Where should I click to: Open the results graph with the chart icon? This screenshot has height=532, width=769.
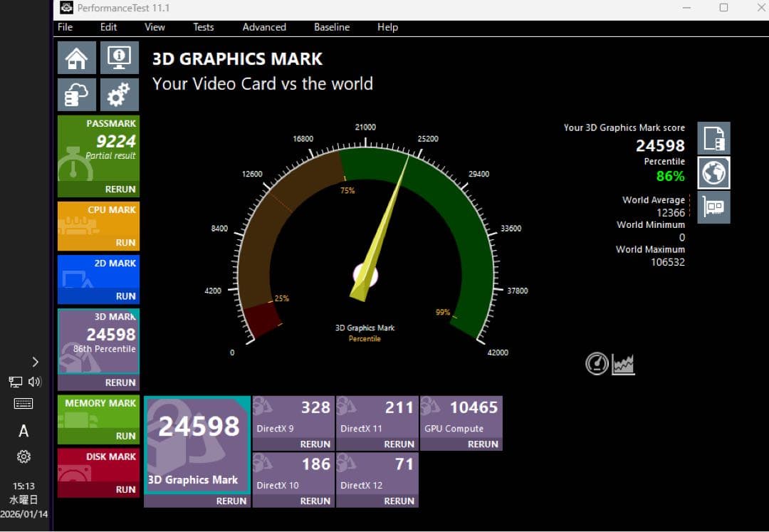point(622,363)
